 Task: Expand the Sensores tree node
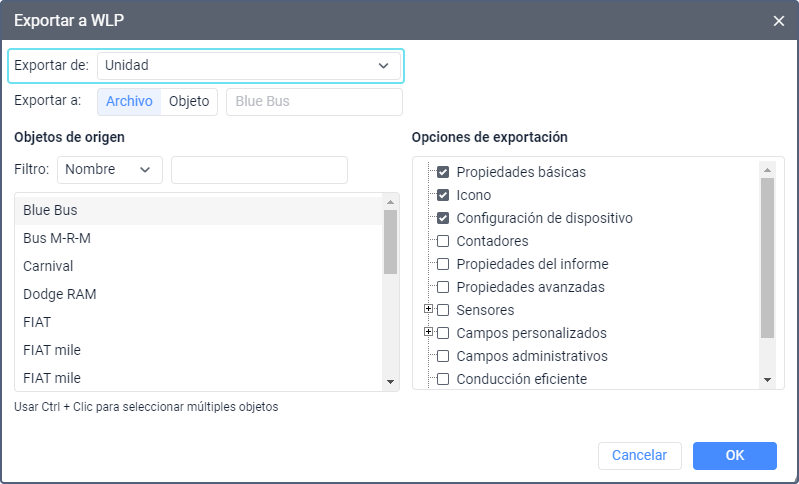point(429,310)
